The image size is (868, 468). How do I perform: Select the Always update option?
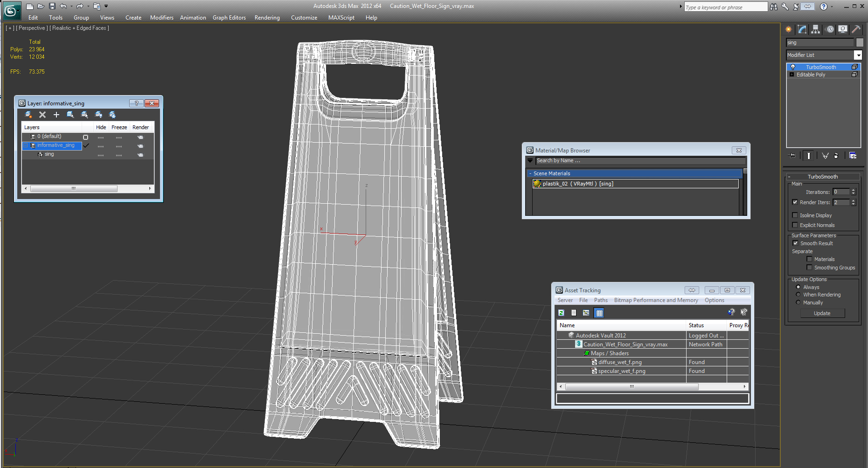click(798, 287)
